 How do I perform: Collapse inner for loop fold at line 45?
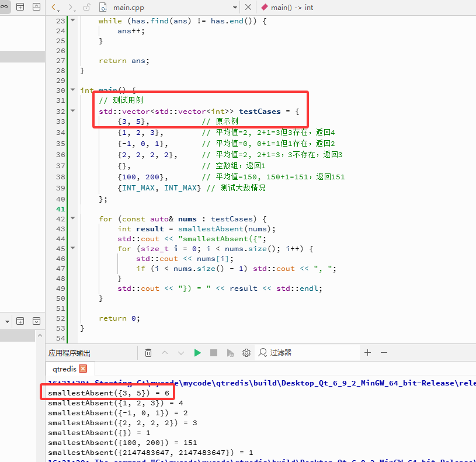click(x=72, y=248)
